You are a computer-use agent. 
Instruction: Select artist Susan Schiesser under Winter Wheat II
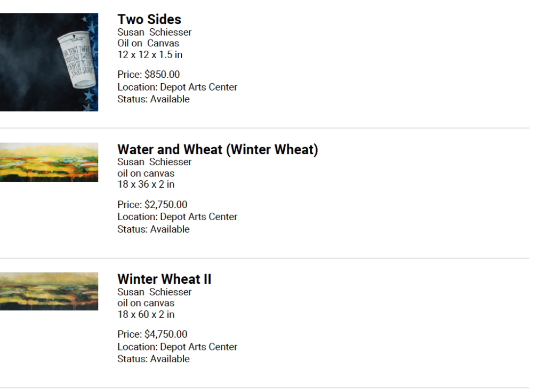click(154, 292)
